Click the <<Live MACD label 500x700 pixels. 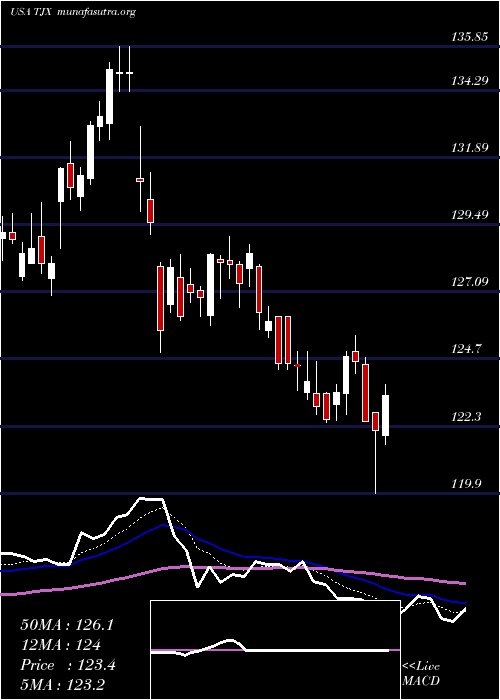point(421,673)
